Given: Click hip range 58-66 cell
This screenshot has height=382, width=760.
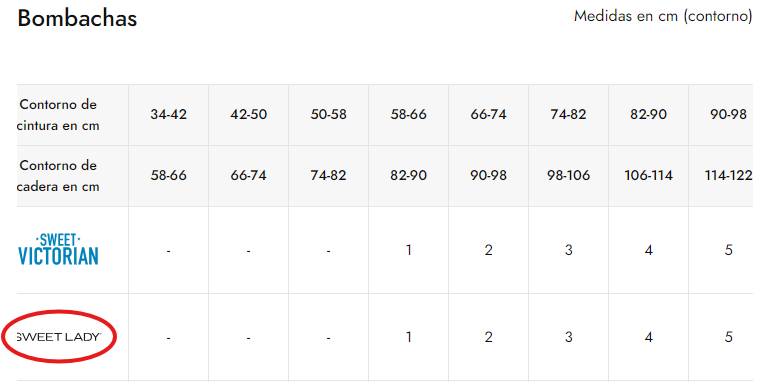Looking at the screenshot, I should [169, 175].
